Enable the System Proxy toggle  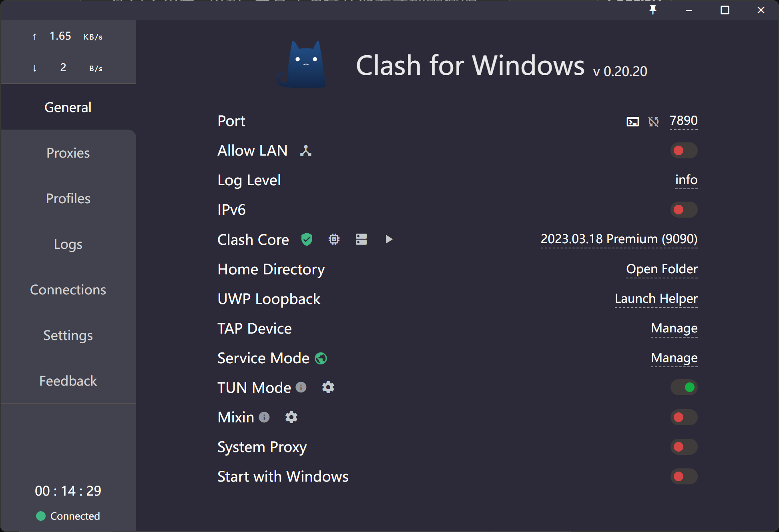[684, 447]
